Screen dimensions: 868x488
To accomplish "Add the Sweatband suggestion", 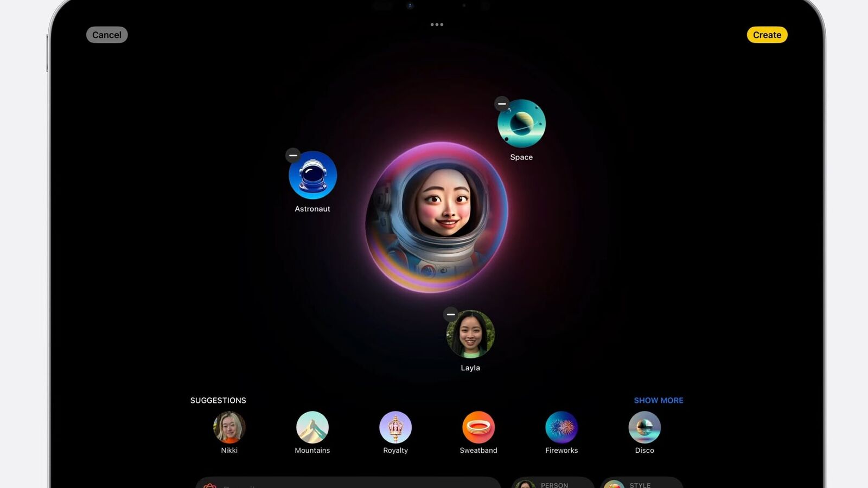I will pyautogui.click(x=478, y=427).
